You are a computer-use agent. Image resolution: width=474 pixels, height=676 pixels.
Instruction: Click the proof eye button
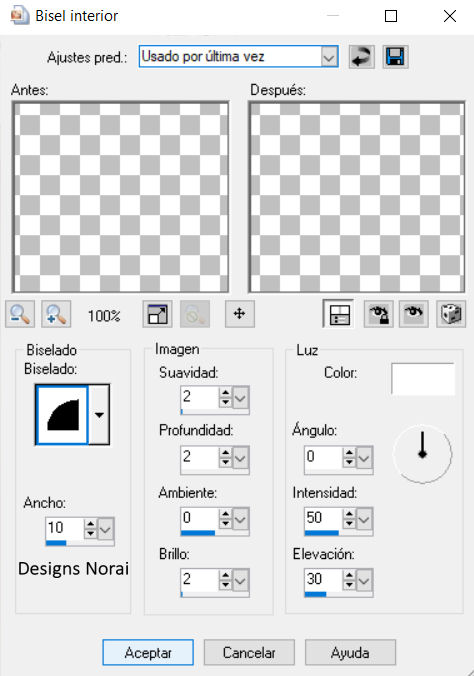(x=414, y=314)
